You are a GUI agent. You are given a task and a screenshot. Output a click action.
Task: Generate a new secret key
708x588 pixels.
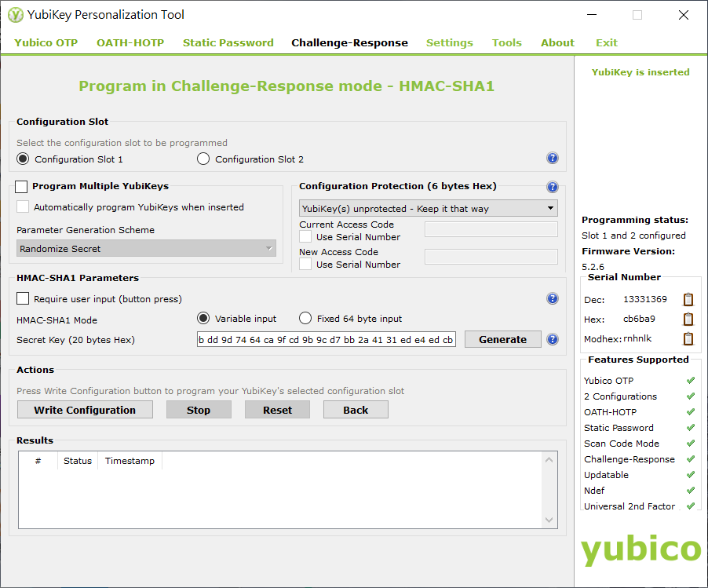502,339
